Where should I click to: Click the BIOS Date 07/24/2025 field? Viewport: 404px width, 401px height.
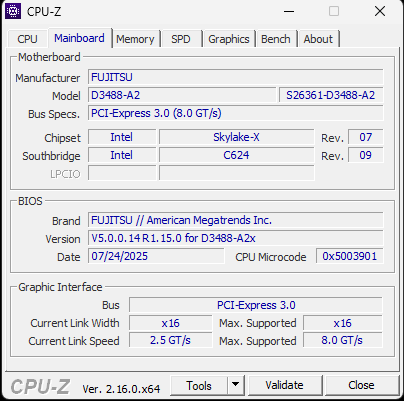point(156,256)
